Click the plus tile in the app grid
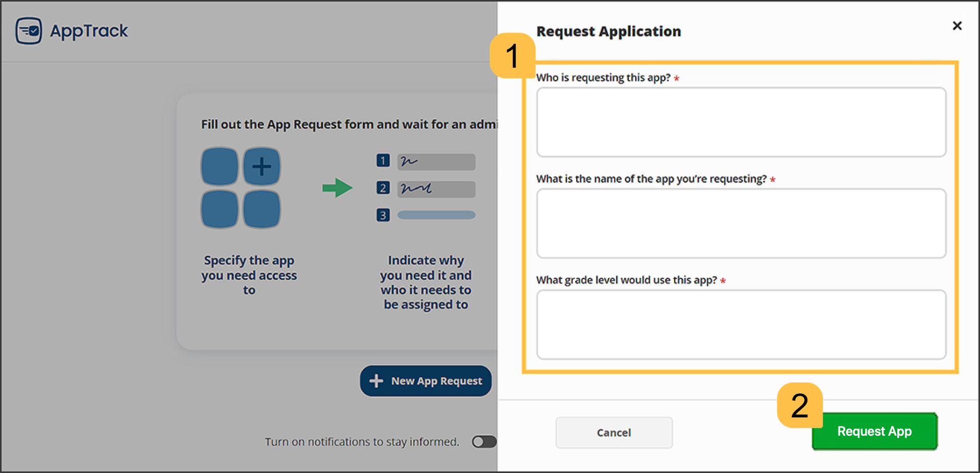This screenshot has height=473, width=980. pyautogui.click(x=261, y=167)
